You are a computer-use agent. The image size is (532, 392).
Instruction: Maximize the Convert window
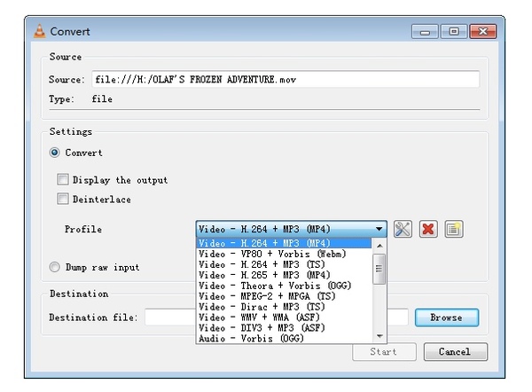pyautogui.click(x=454, y=32)
